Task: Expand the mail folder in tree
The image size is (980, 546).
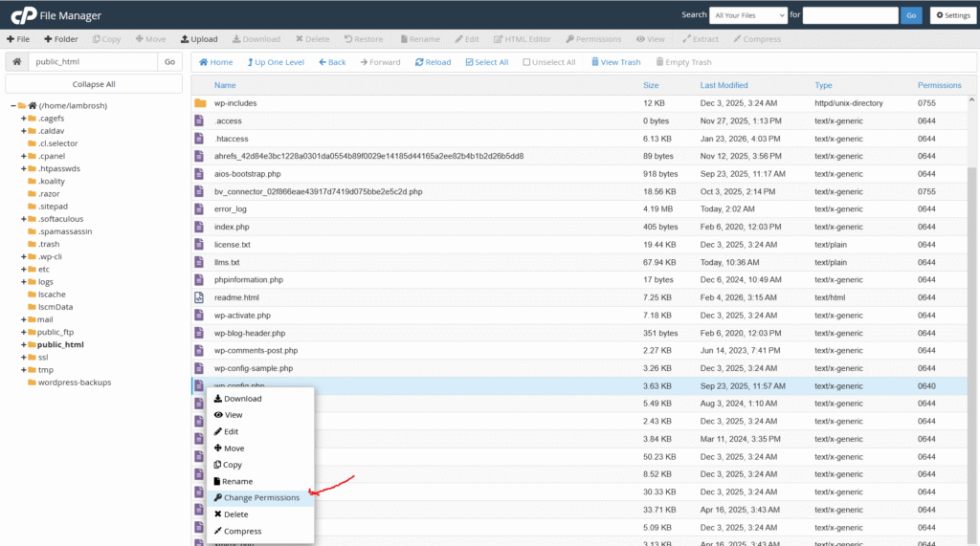Action: (23, 319)
